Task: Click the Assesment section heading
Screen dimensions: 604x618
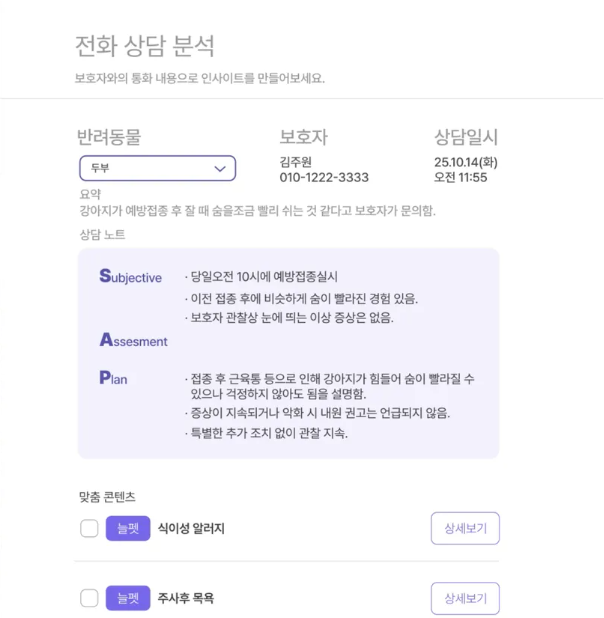Action: click(133, 341)
